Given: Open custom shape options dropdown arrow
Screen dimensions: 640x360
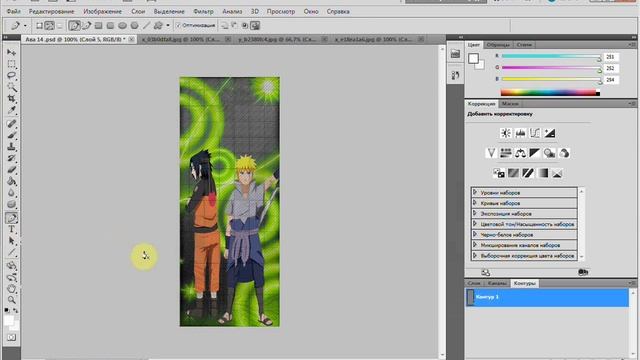Looking at the screenshot, I should 168,26.
